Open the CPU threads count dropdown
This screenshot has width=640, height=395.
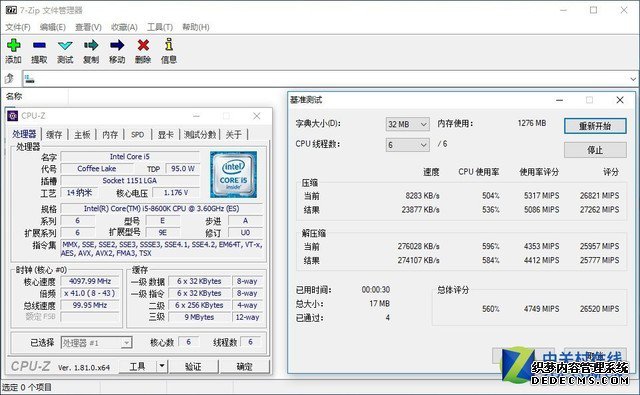(x=407, y=145)
